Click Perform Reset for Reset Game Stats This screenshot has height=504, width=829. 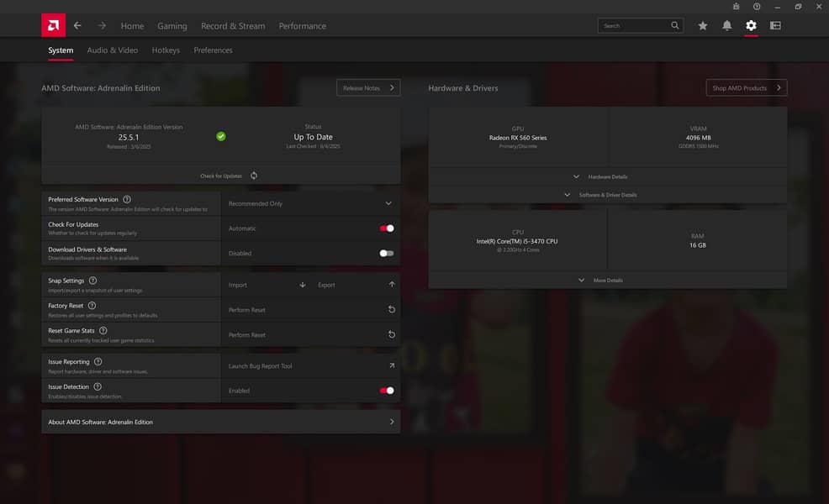point(310,334)
